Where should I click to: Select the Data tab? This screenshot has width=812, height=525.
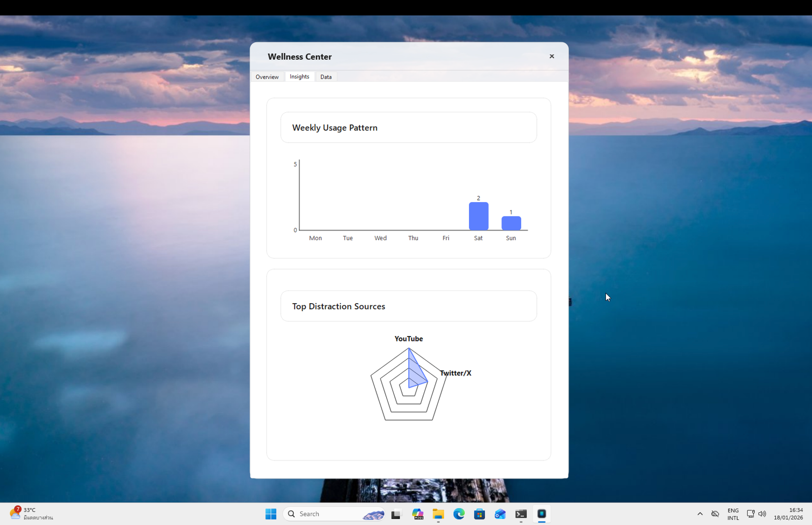[326, 77]
